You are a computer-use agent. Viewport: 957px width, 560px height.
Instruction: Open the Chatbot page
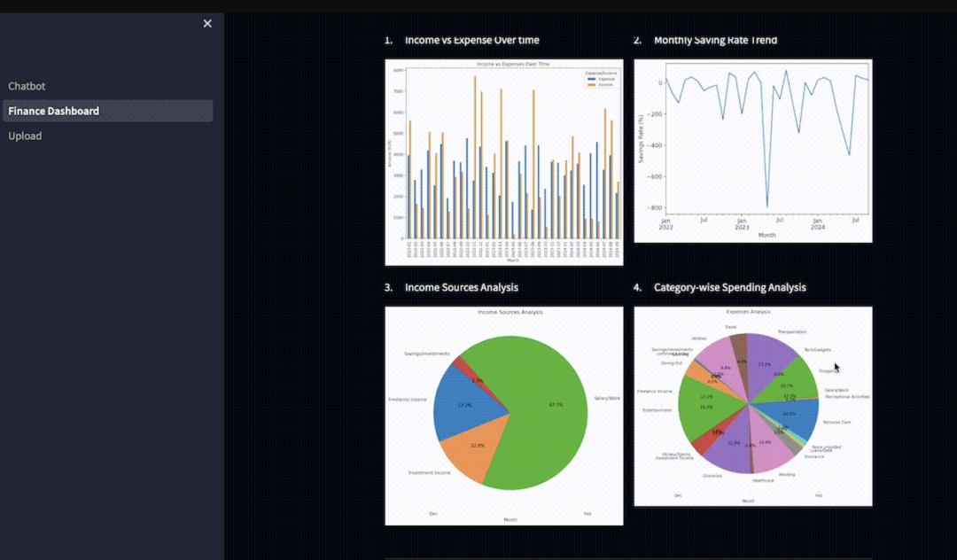(x=27, y=86)
